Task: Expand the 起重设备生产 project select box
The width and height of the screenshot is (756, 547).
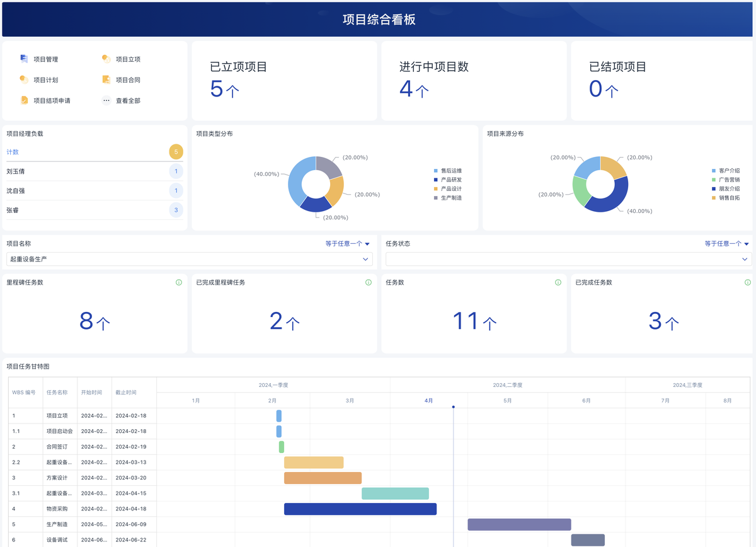Action: pos(189,259)
